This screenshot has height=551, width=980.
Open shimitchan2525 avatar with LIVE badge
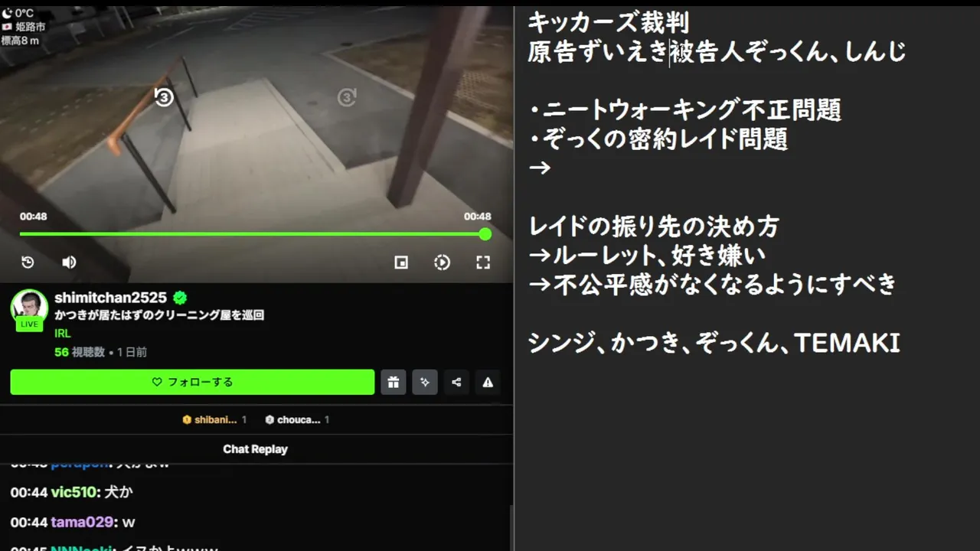tap(29, 310)
